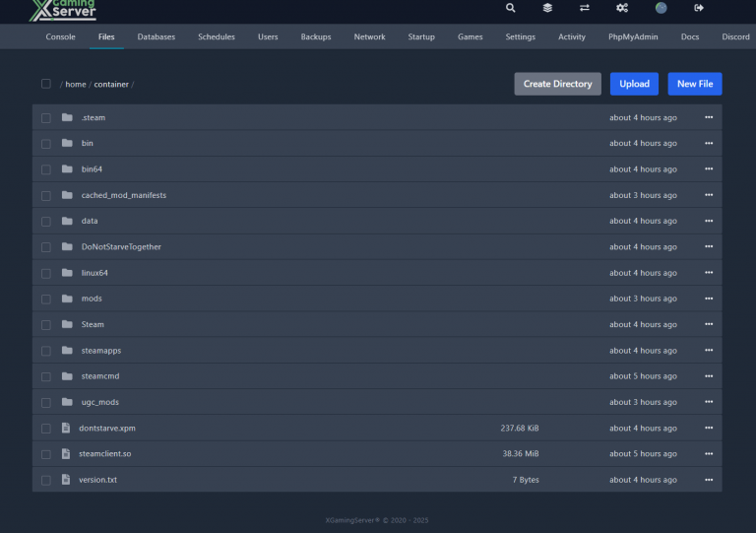Viewport: 756px width, 533px height.
Task: Switch to the Console tab
Action: point(60,37)
